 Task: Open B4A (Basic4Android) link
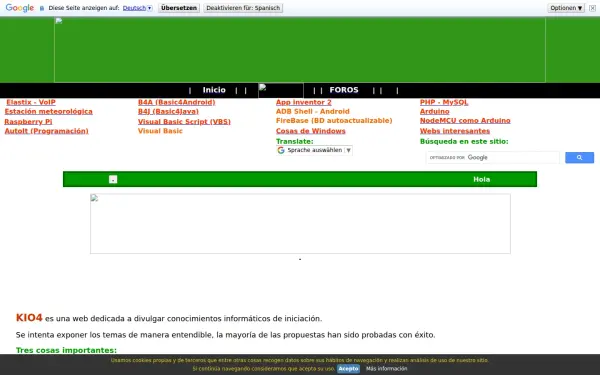click(x=176, y=103)
